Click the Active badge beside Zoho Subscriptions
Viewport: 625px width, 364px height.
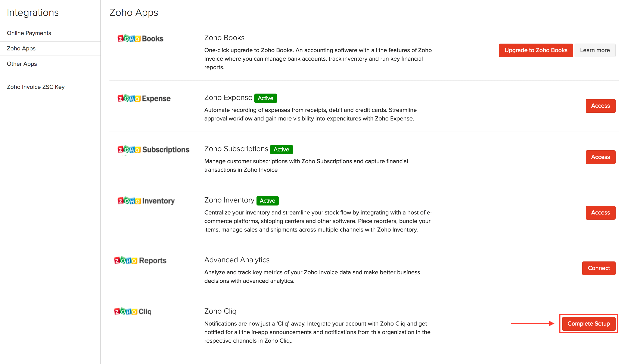pos(281,149)
